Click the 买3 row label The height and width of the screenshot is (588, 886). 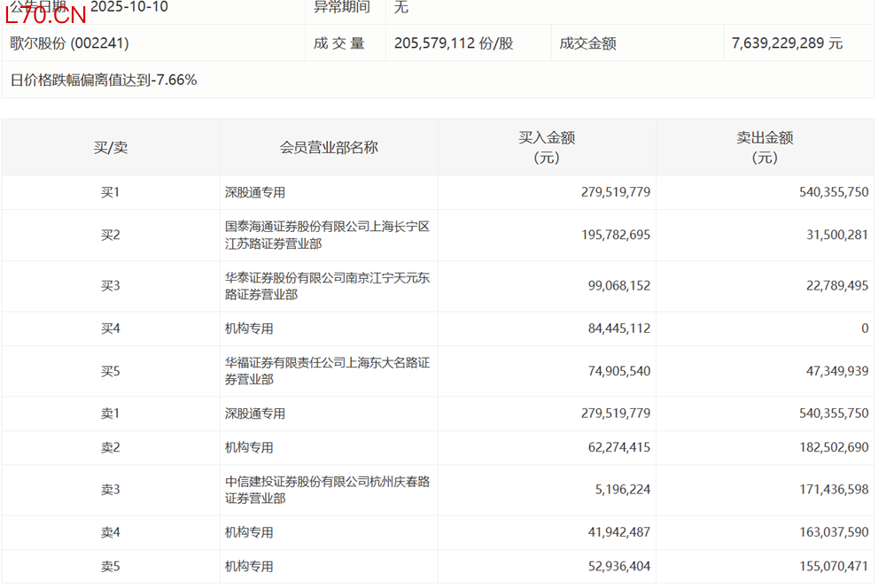click(x=110, y=285)
